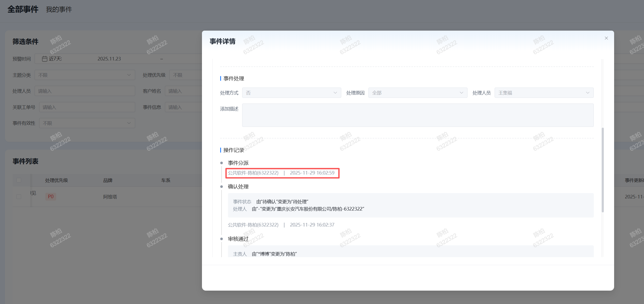Expand the 处理原因 dropdown

pyautogui.click(x=417, y=93)
